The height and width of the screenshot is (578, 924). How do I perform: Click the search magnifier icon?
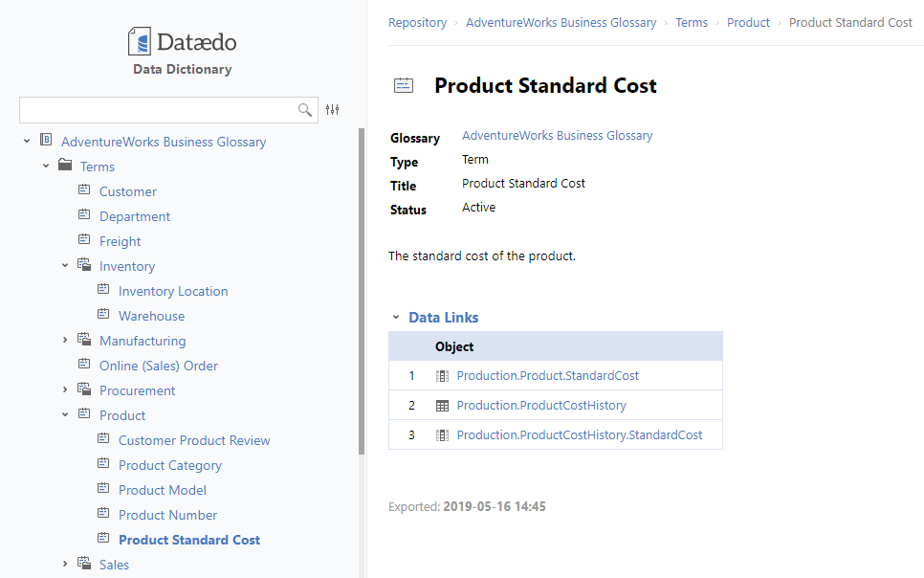pyautogui.click(x=305, y=110)
